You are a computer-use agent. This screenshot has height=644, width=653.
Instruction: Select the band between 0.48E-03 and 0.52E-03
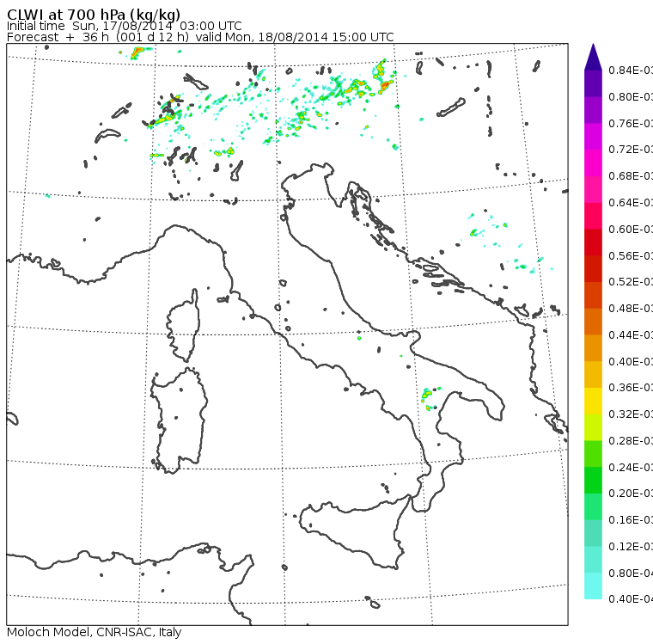593,295
